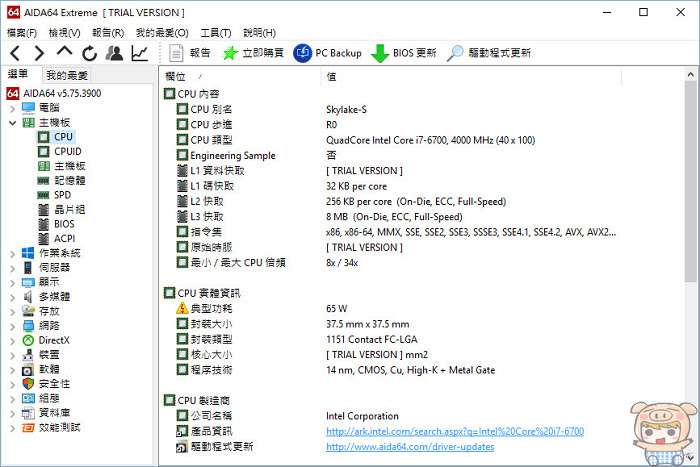The image size is (700, 467).
Task: Go up one level with the up arrow
Action: click(65, 51)
